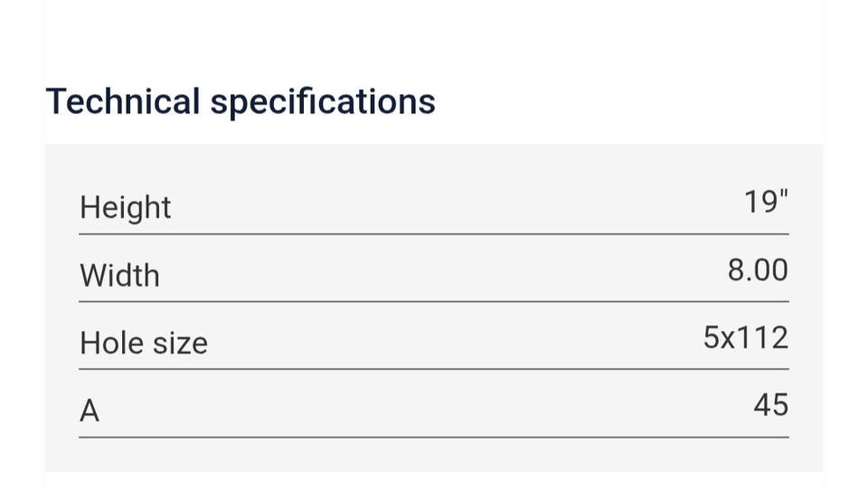Viewport: 868px width, 490px height.
Task: Click the divider line under the Height row
Action: coord(434,234)
